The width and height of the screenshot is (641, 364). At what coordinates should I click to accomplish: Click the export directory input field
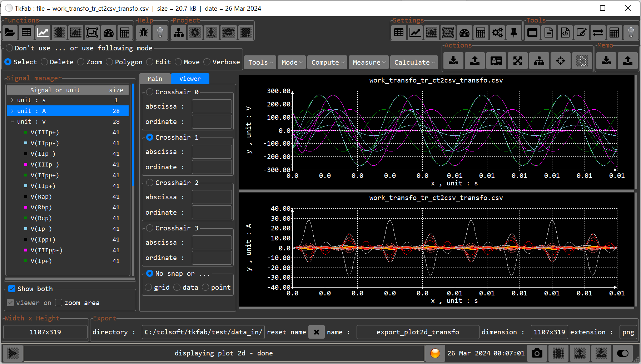tap(203, 332)
